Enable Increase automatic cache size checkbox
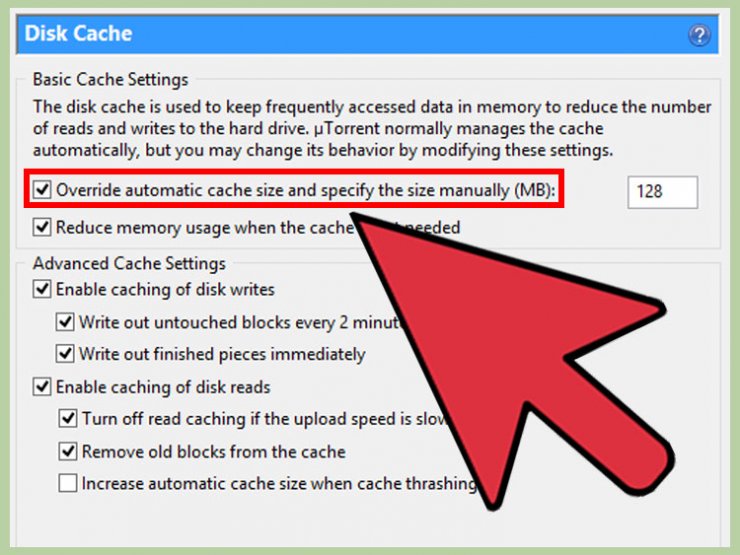The image size is (740, 555). point(67,483)
